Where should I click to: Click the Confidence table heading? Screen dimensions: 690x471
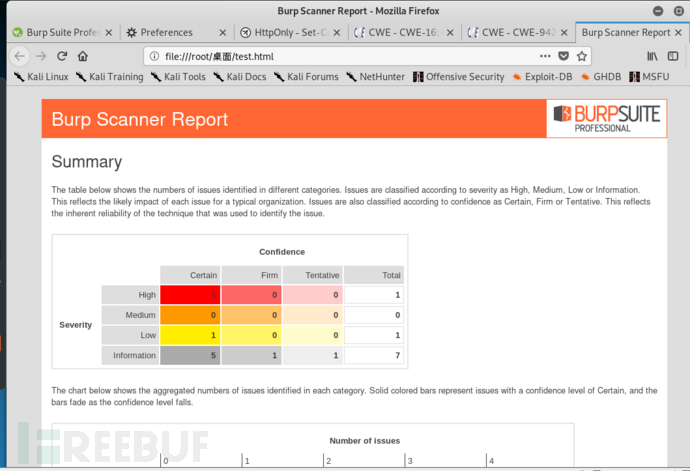click(282, 252)
